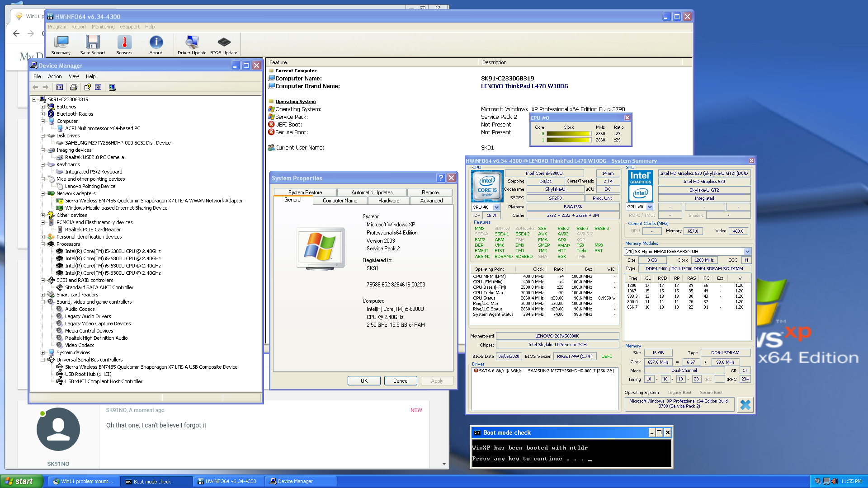This screenshot has height=488, width=868.
Task: Click the Core 0 clock bar
Action: pos(568,134)
